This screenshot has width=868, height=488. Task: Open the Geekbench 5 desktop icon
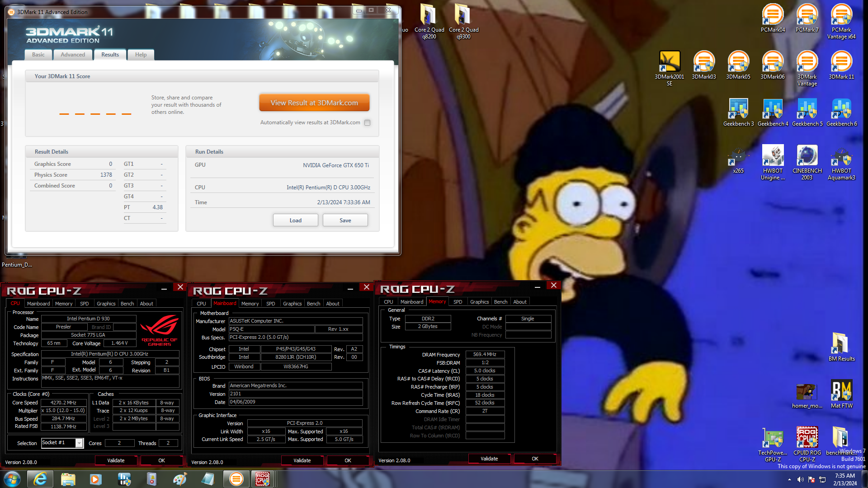coord(807,112)
